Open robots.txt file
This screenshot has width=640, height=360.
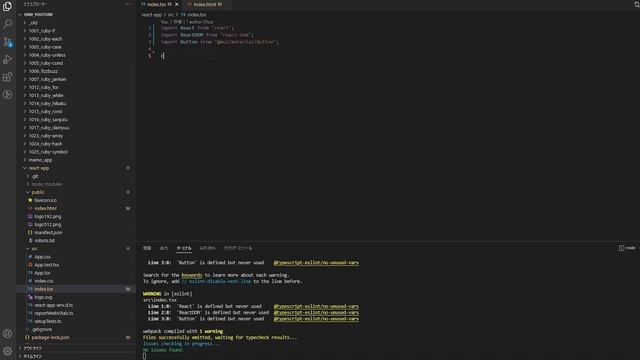click(44, 240)
